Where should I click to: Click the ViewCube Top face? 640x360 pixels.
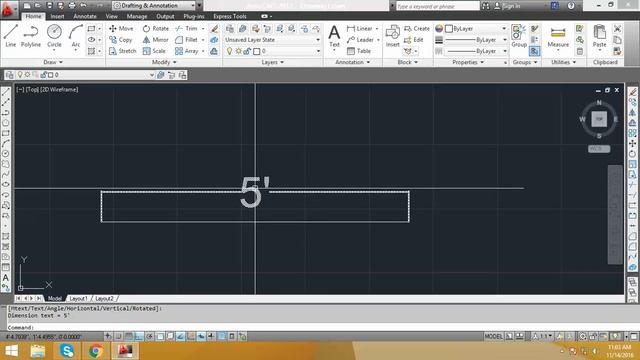(599, 119)
